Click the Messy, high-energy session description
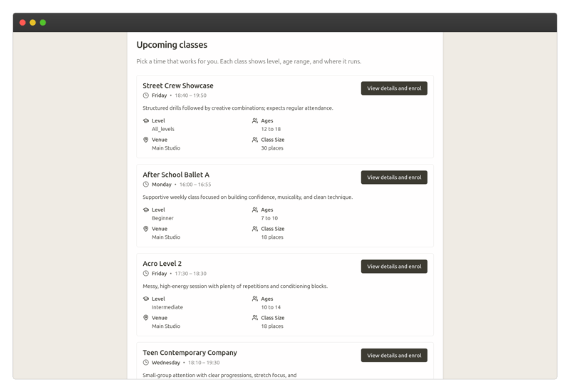 coord(235,287)
